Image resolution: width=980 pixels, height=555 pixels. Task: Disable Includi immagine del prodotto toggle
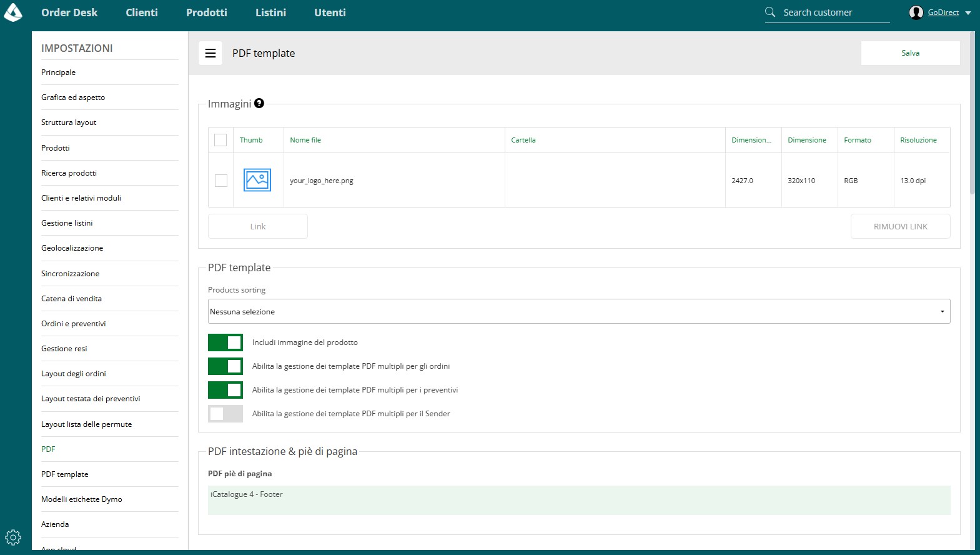point(225,342)
